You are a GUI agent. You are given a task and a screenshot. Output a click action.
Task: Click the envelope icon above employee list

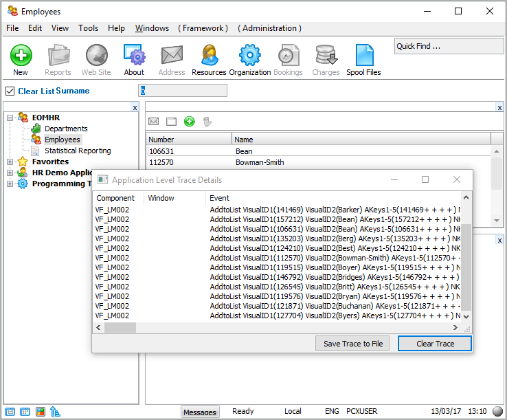pos(154,122)
